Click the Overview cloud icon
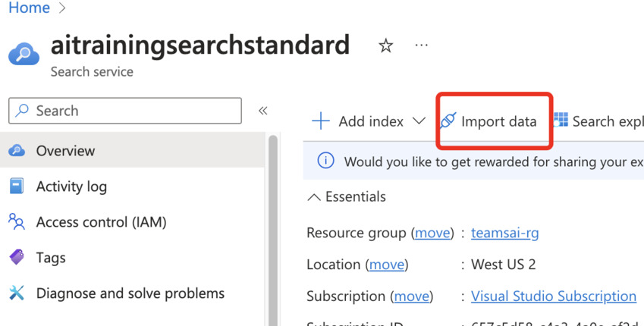 pyautogui.click(x=17, y=151)
